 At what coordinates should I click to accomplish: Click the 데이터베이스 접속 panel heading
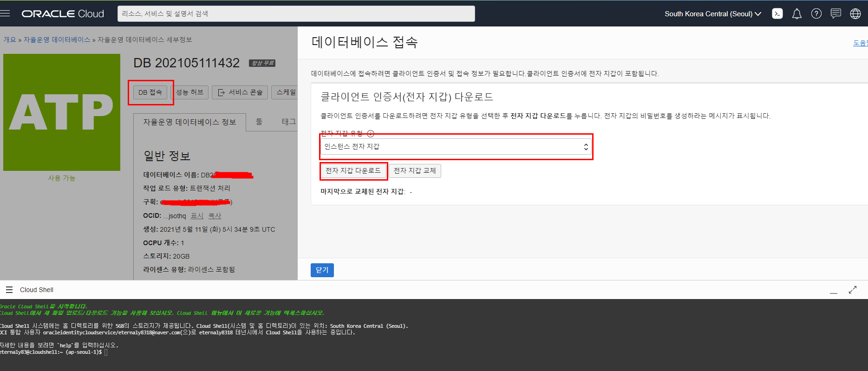(365, 42)
